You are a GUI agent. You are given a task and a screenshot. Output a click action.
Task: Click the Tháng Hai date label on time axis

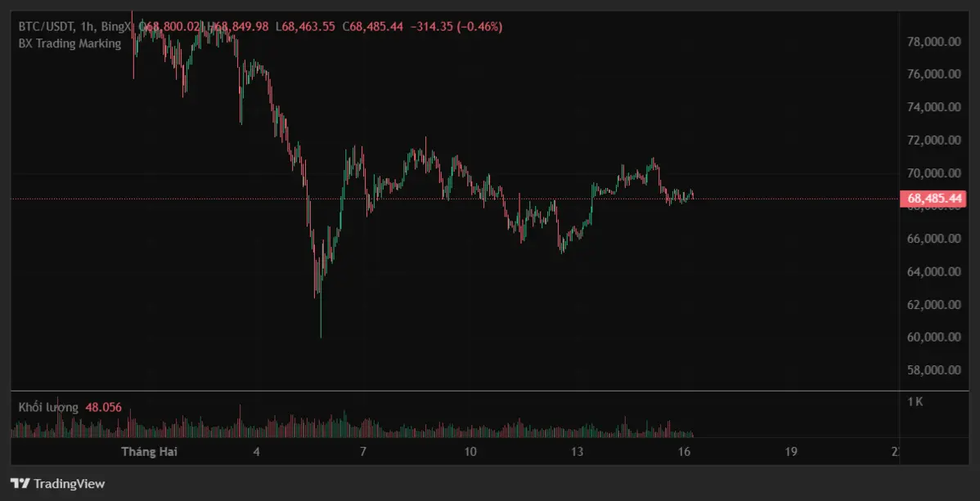coord(150,451)
